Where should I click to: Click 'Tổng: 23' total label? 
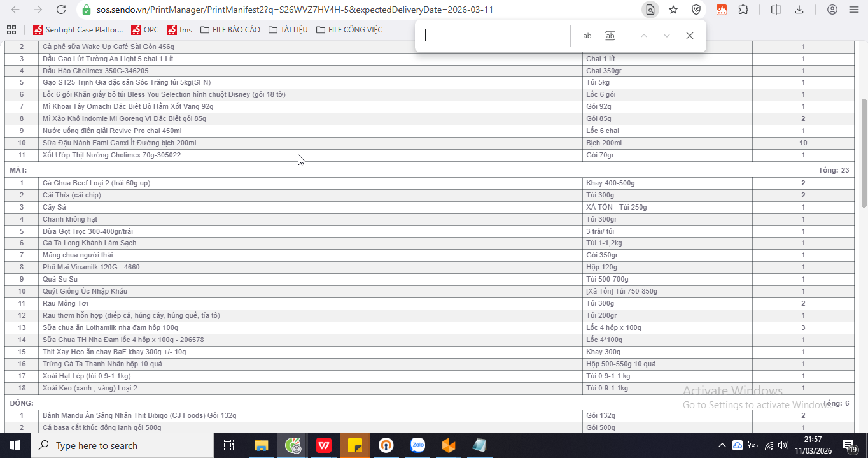[834, 171]
